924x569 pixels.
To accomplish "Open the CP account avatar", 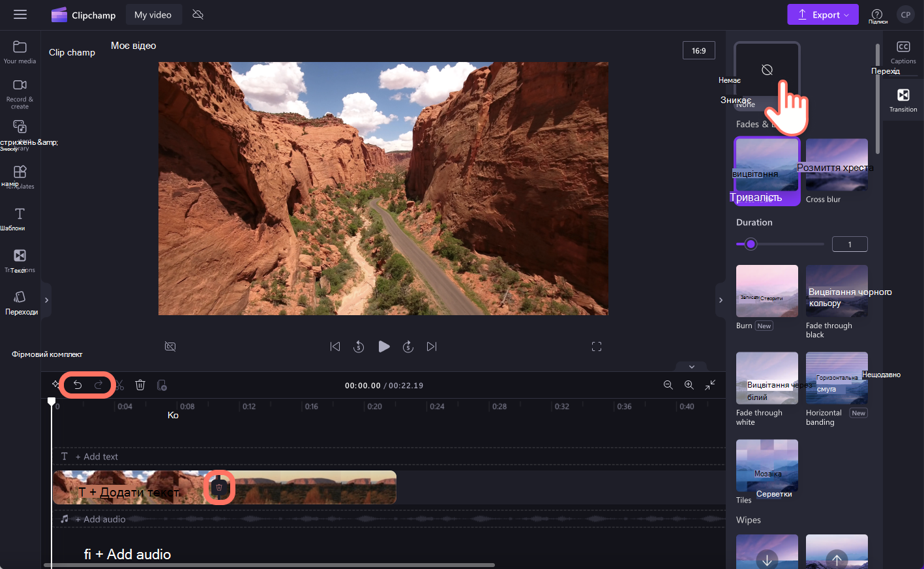I will pyautogui.click(x=906, y=14).
